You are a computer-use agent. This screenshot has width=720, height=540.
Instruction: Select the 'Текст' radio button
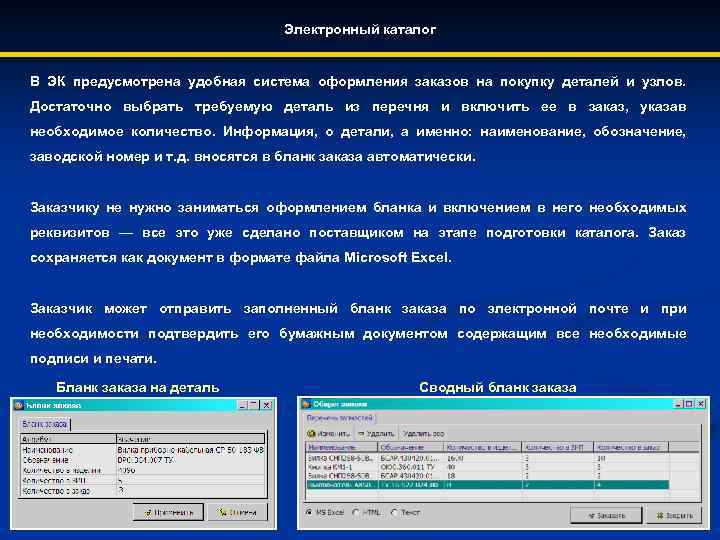coord(394,512)
